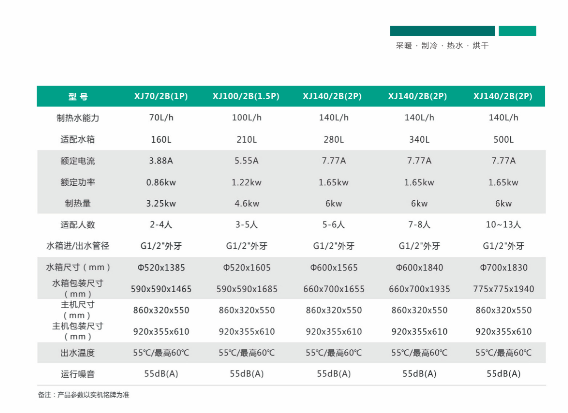Click the 运行噪音 row label
568x413 pixels.
point(78,374)
